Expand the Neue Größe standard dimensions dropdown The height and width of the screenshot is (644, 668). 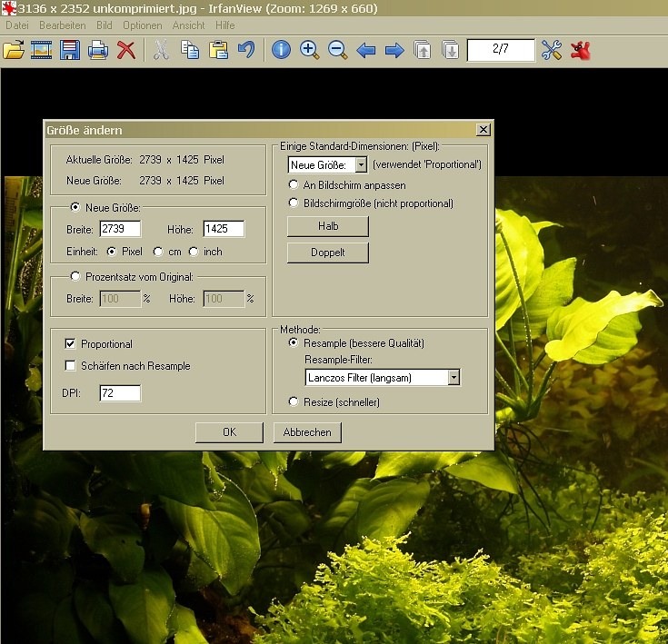tap(361, 165)
